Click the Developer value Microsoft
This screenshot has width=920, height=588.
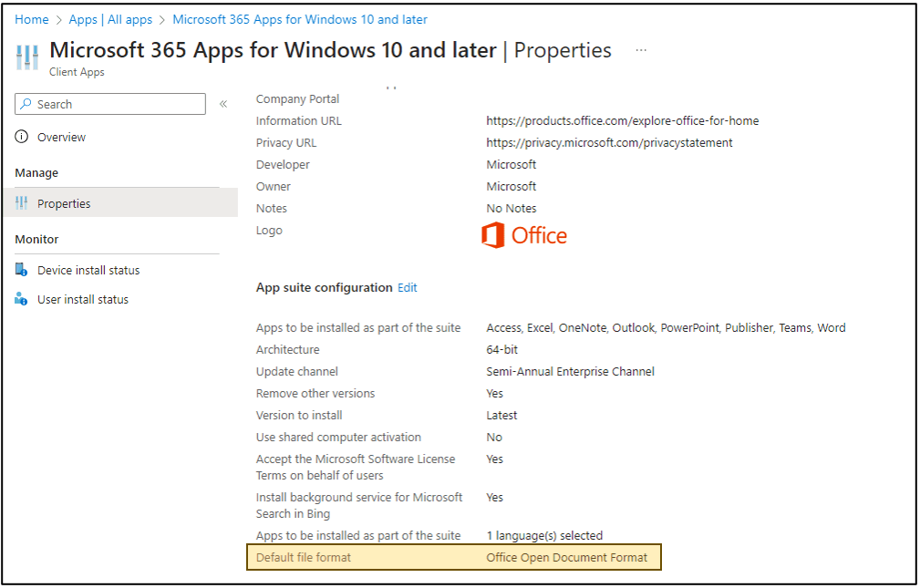(511, 164)
